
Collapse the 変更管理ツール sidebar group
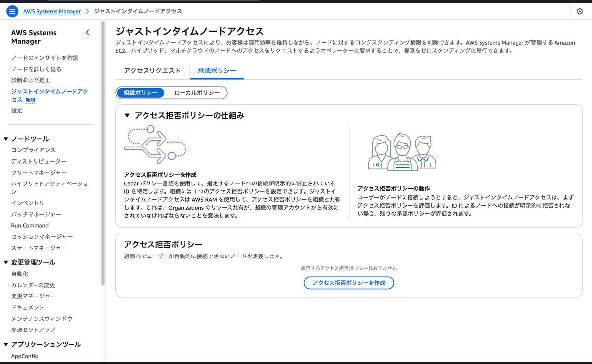[6, 262]
